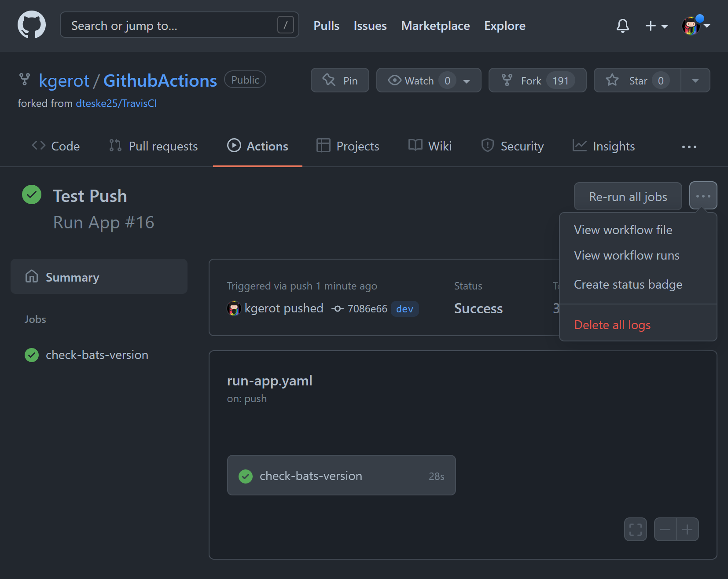Open the Wiki tab

click(x=430, y=146)
